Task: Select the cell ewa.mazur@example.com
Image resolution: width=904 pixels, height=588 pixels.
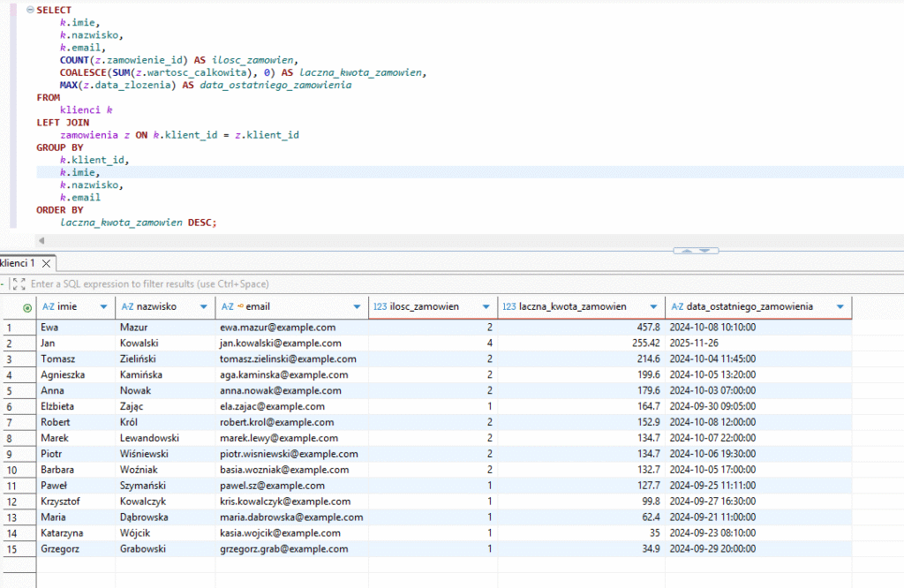Action: (277, 327)
